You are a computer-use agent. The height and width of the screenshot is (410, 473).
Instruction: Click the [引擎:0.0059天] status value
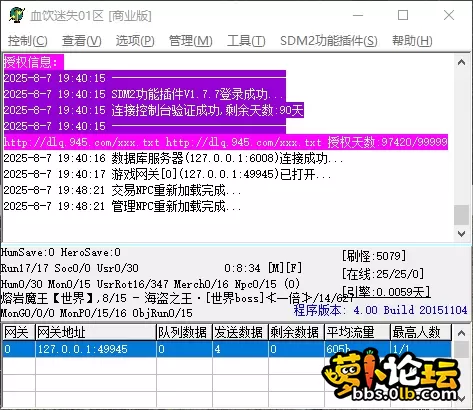(386, 292)
